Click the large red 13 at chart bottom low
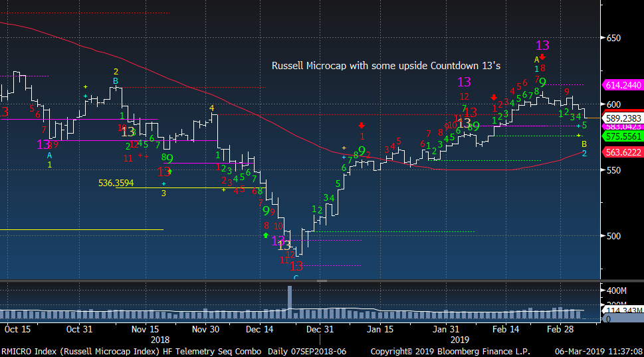 click(296, 266)
